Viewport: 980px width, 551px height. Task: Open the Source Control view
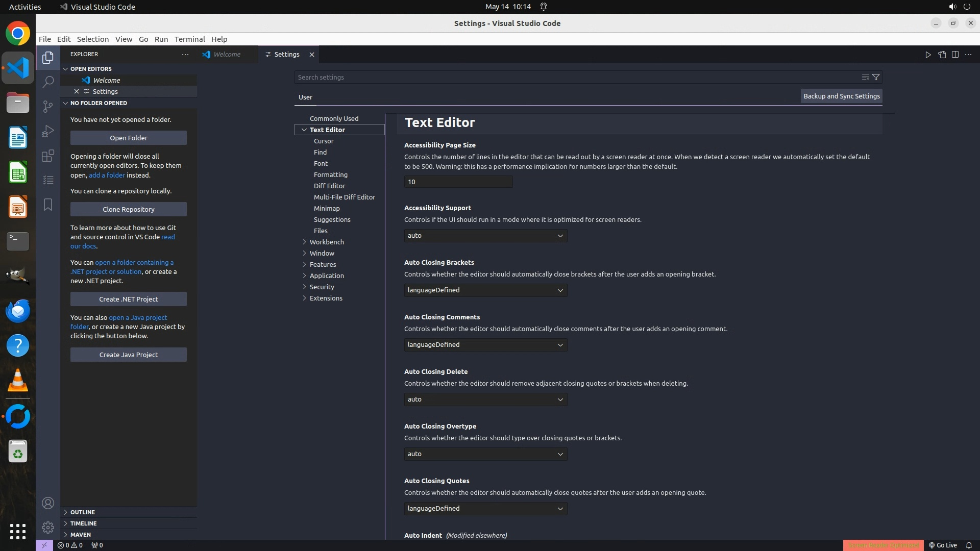click(x=48, y=106)
